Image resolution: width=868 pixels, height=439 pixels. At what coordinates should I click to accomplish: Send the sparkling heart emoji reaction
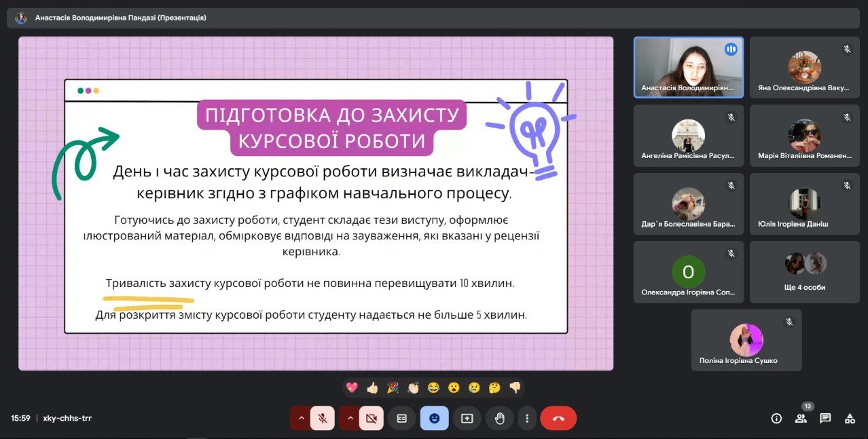coord(352,387)
